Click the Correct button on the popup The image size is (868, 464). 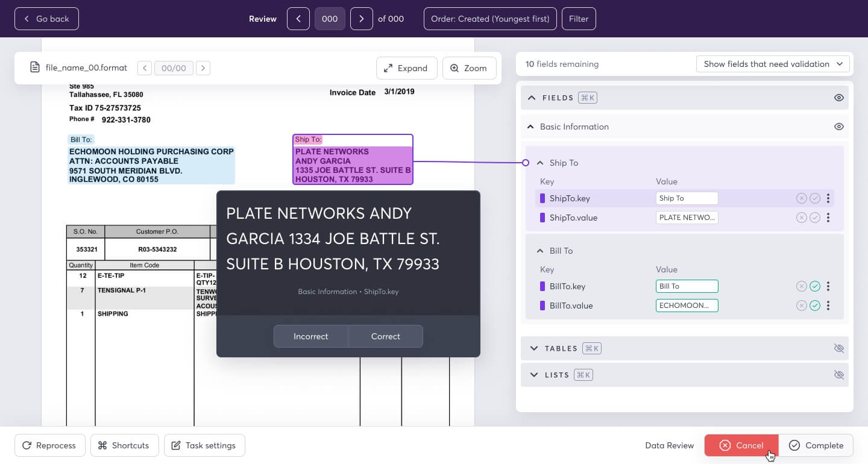point(385,336)
